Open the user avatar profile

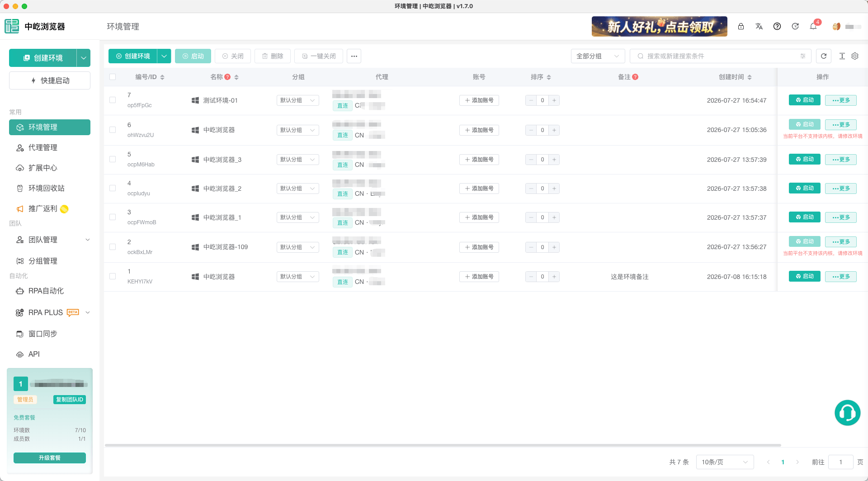836,27
